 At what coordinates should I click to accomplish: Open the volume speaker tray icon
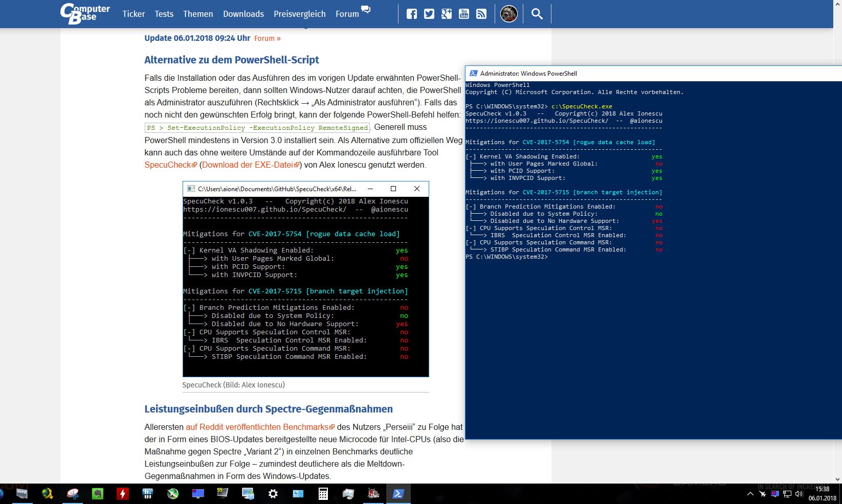coord(799,494)
